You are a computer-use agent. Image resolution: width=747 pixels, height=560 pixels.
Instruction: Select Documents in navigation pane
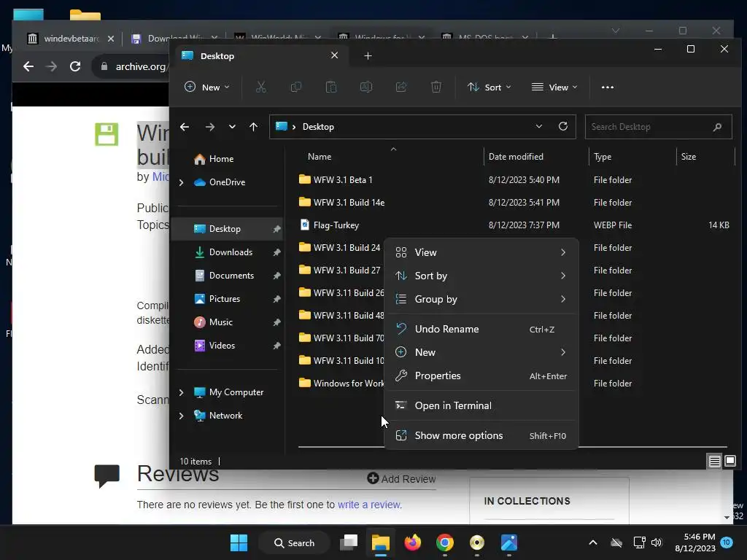point(230,276)
